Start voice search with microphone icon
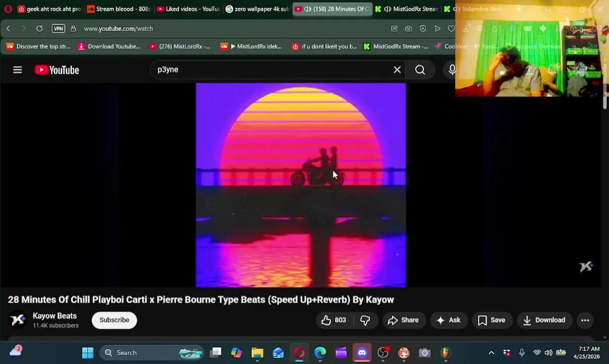The width and height of the screenshot is (609, 364). pos(452,70)
